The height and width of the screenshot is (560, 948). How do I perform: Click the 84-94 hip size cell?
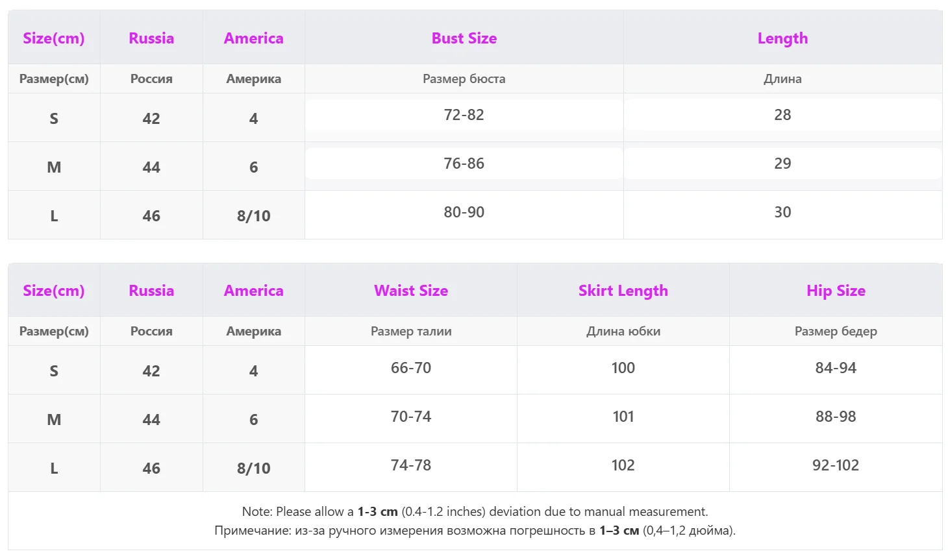pyautogui.click(x=836, y=368)
